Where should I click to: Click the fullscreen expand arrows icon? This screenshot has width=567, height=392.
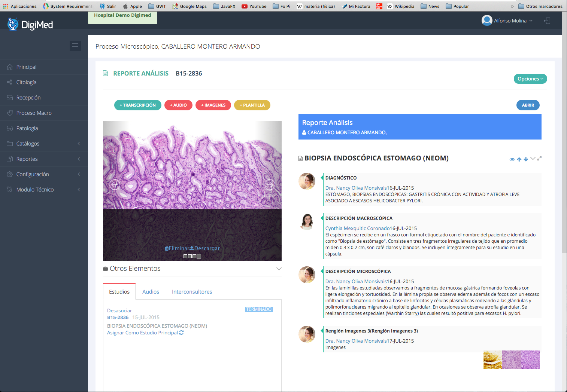click(539, 159)
